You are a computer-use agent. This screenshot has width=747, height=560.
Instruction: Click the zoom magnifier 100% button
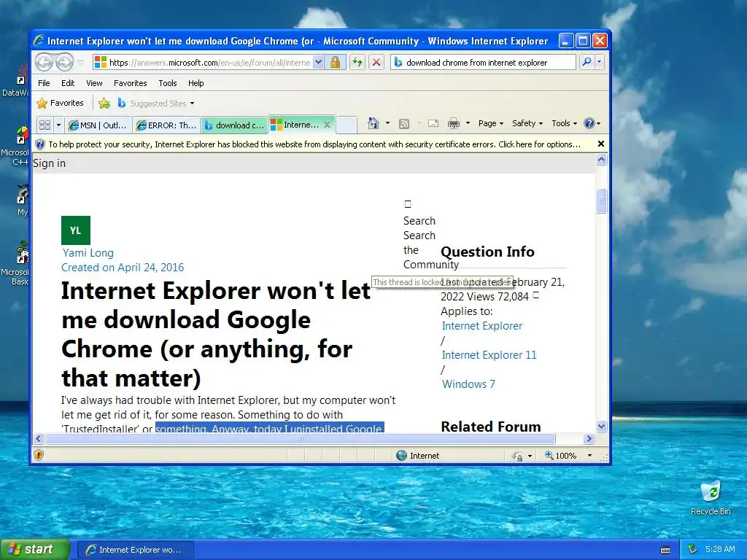(560, 456)
